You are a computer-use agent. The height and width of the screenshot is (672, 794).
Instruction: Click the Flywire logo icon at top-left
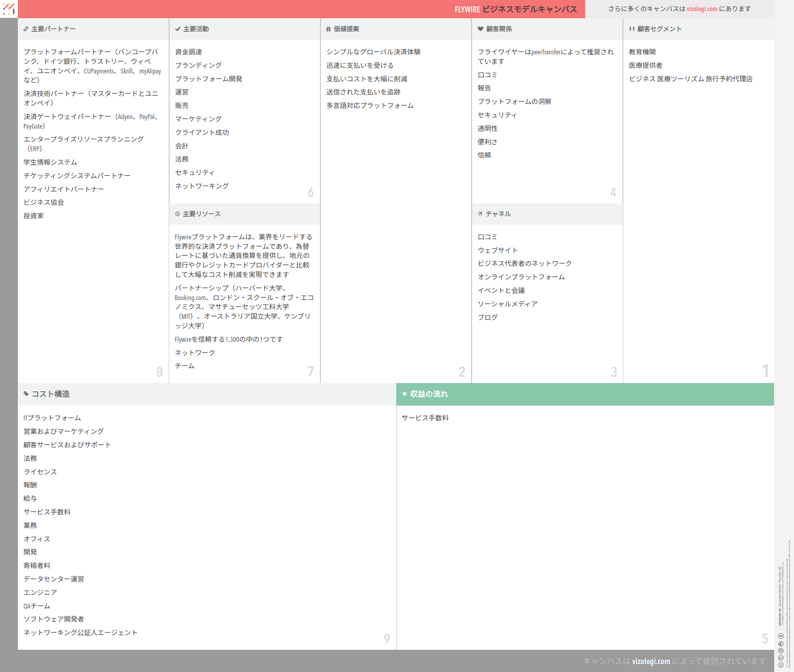point(9,9)
